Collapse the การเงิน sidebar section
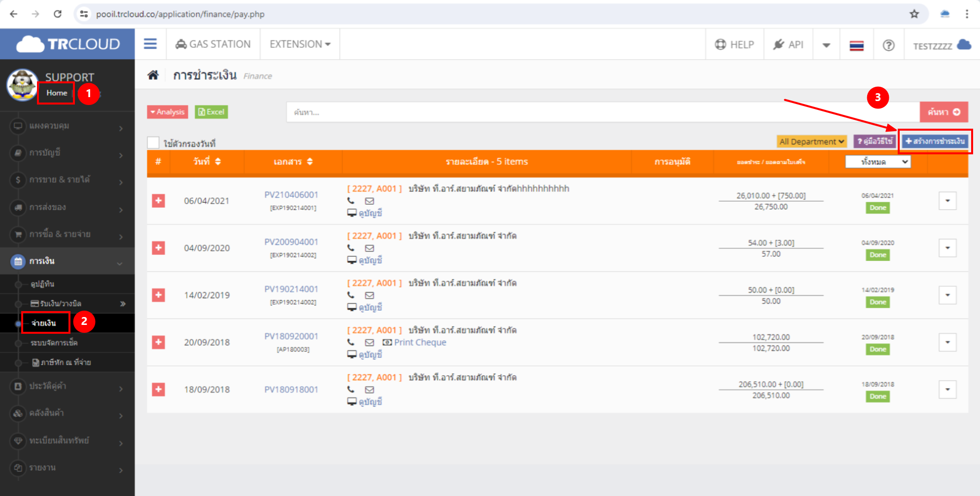Screen dimensions: 980x496 (67, 261)
